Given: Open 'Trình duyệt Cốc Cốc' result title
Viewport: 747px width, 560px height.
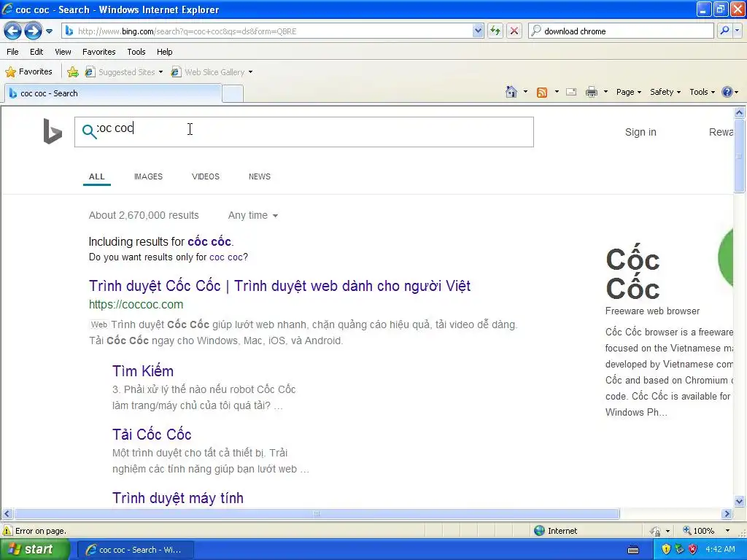Looking at the screenshot, I should 279,286.
